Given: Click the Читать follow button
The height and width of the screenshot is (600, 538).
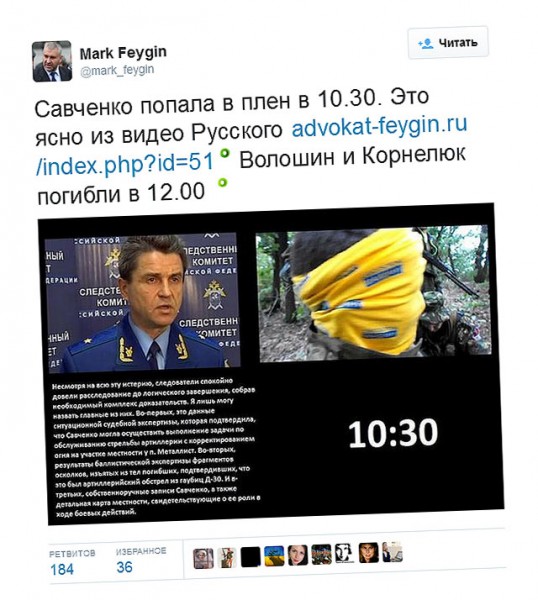Looking at the screenshot, I should [448, 42].
